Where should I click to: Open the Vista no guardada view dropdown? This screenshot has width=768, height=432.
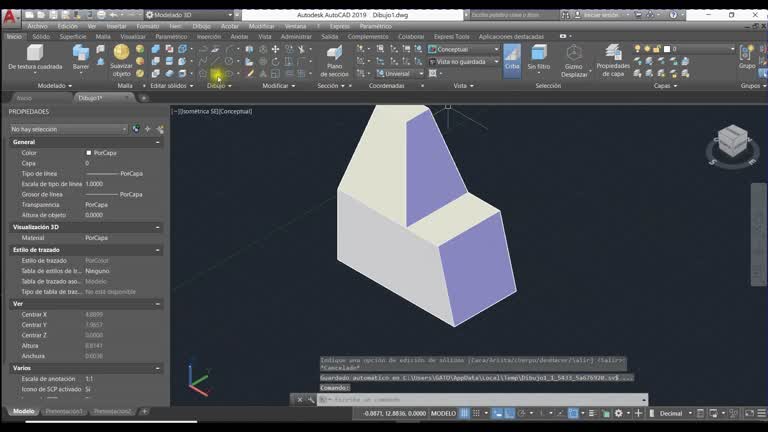[x=463, y=62]
